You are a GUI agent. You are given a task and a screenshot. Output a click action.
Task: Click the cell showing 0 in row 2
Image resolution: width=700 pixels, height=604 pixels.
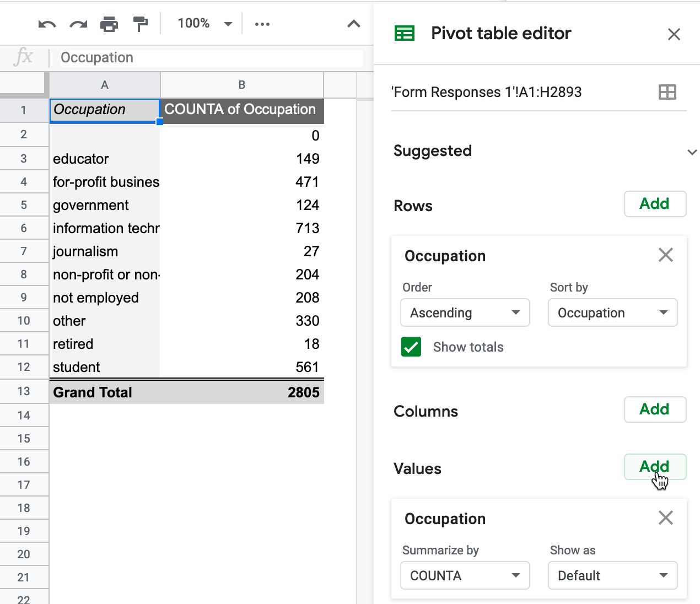(x=242, y=135)
